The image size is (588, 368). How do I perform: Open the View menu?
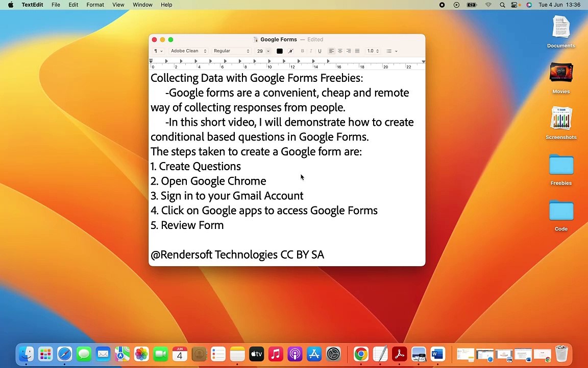pos(118,5)
